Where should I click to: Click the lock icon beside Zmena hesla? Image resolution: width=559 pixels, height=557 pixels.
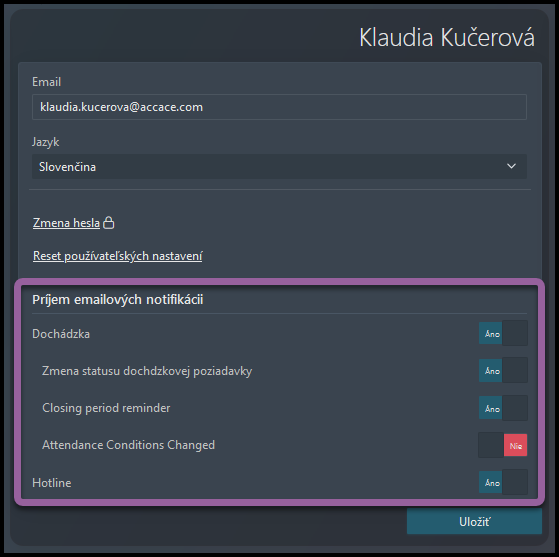click(109, 223)
